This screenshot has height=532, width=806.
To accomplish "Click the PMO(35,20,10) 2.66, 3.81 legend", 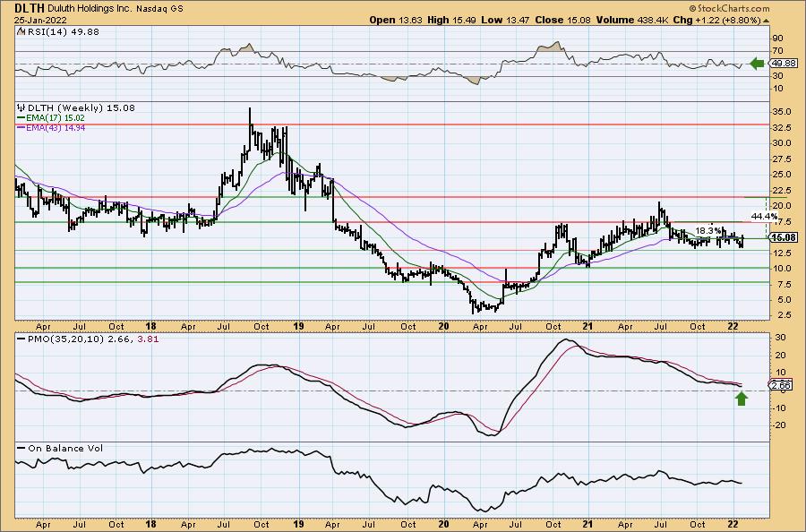I will click(87, 339).
